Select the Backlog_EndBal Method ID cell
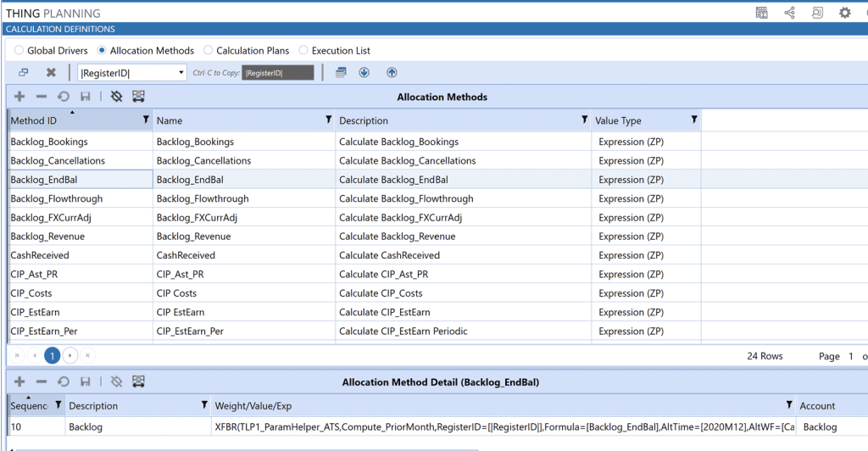 click(x=81, y=179)
